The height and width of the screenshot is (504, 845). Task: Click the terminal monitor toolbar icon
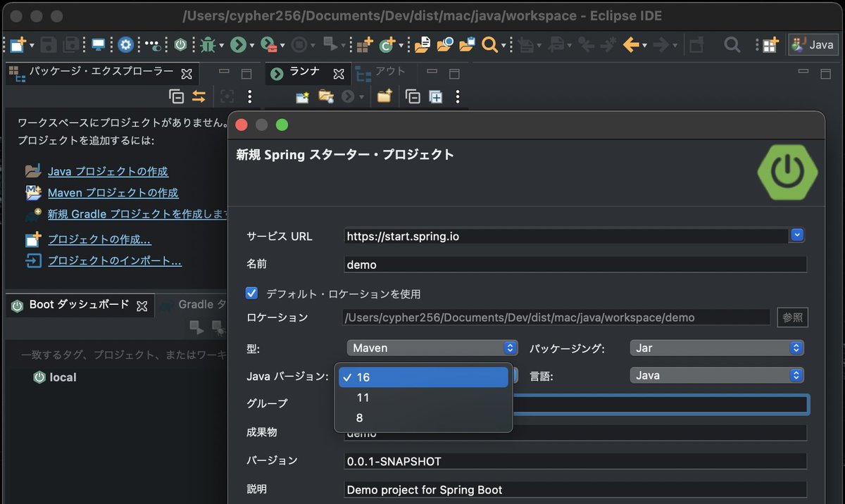click(99, 45)
